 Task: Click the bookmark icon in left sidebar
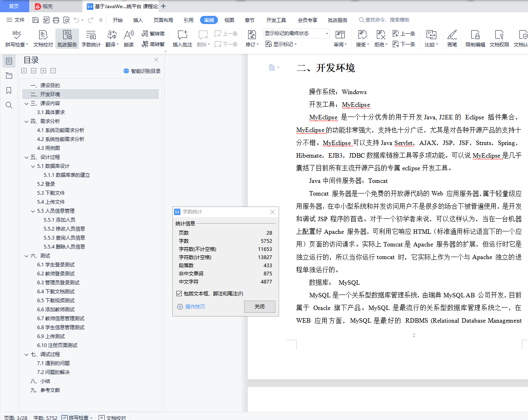click(x=9, y=90)
